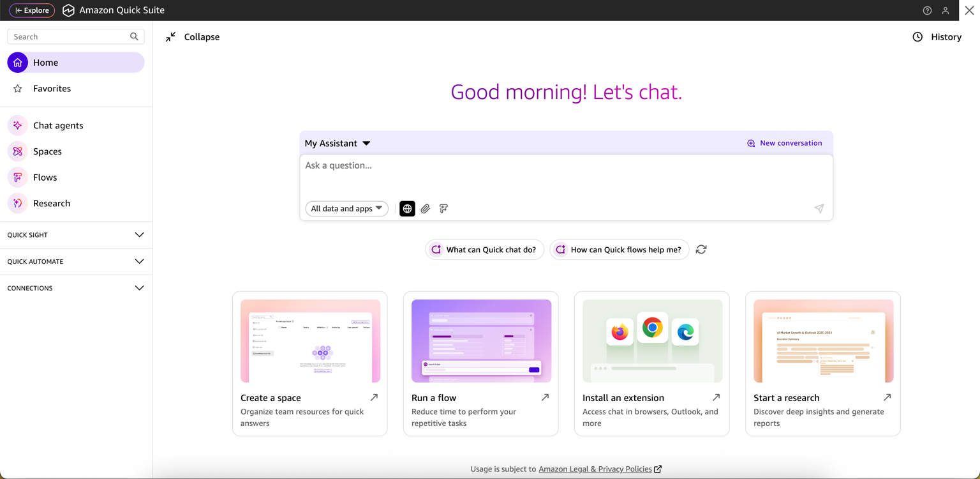The height and width of the screenshot is (479, 980).
Task: Click the send message arrow icon
Action: click(819, 209)
